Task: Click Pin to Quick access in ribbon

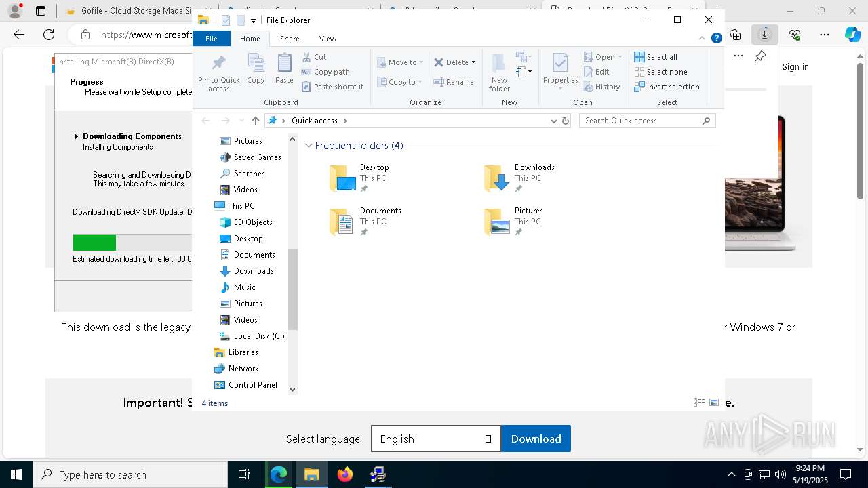Action: tap(218, 73)
